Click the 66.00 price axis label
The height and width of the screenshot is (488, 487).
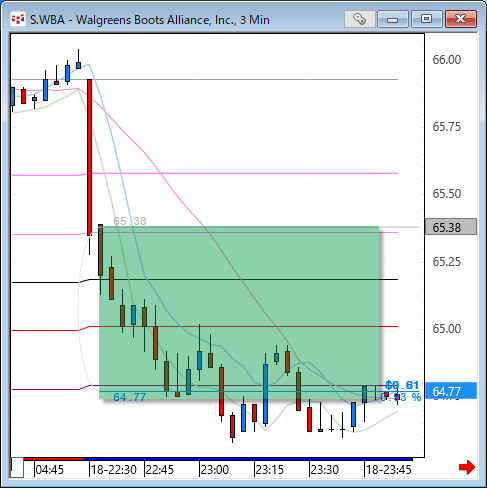point(447,60)
